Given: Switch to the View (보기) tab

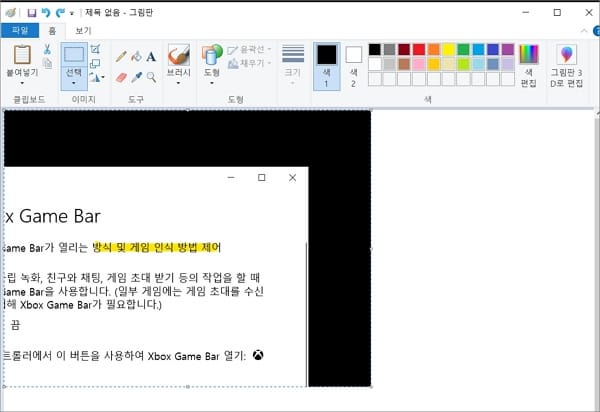Looking at the screenshot, I should 83,31.
